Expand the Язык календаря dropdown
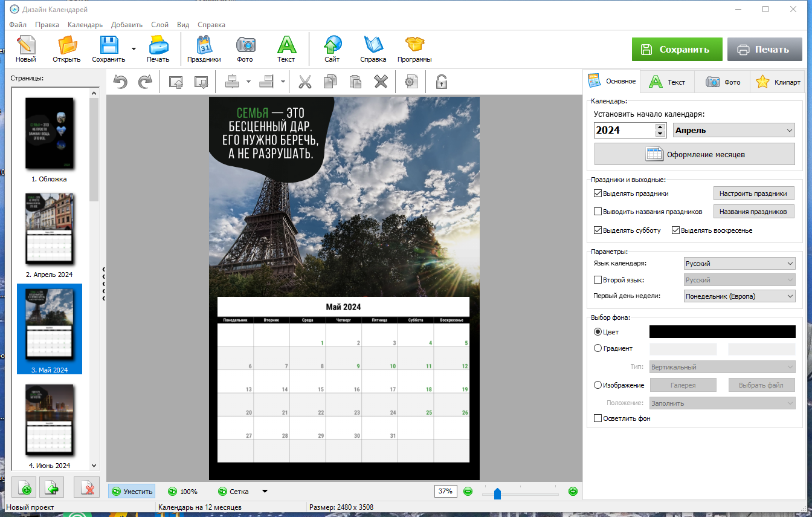 (739, 264)
